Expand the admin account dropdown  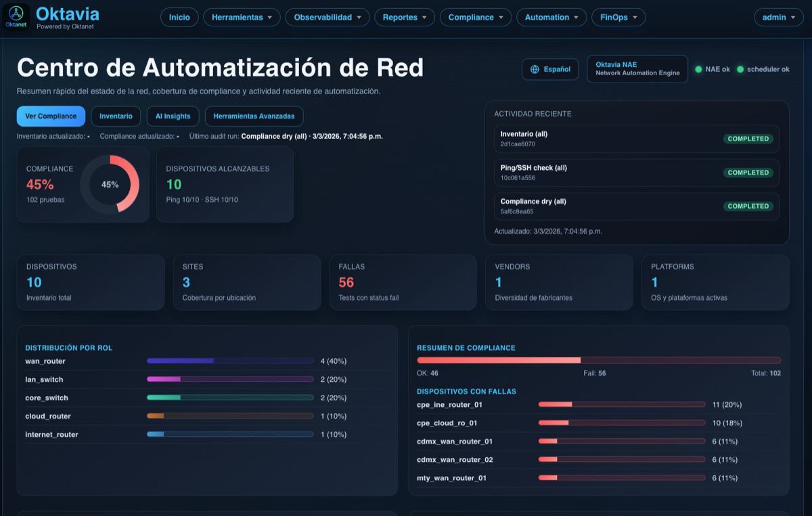(778, 17)
